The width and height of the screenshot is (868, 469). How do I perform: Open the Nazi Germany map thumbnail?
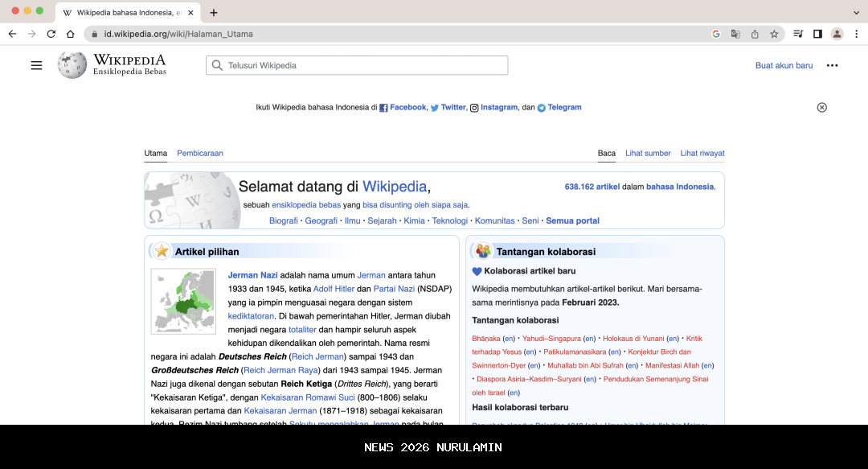(x=183, y=302)
